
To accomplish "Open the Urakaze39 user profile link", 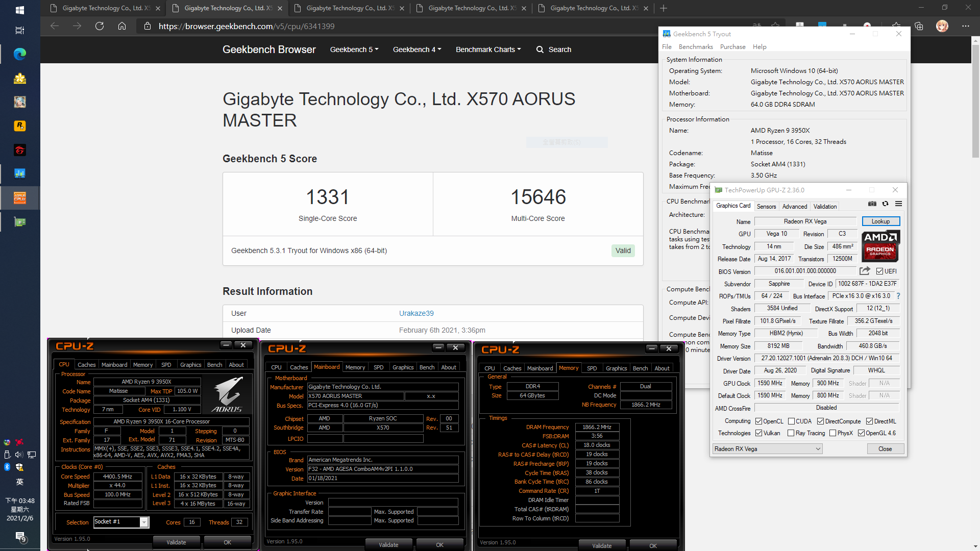I will 416,313.
